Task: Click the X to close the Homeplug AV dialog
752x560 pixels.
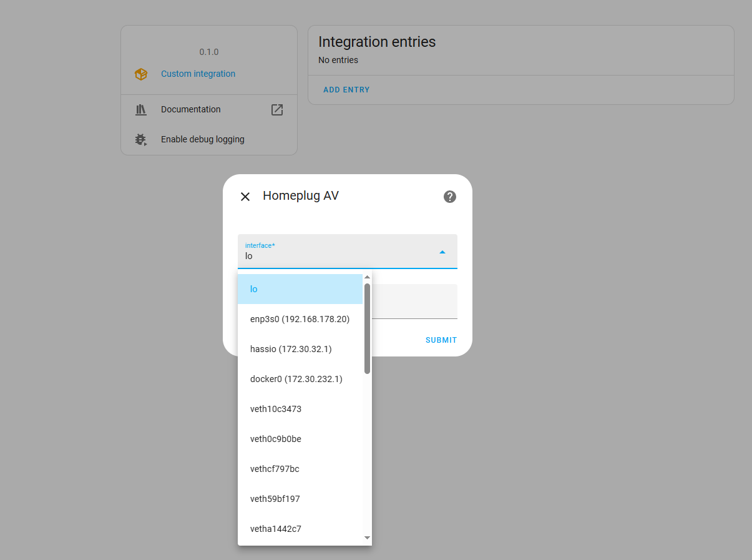Action: tap(245, 197)
